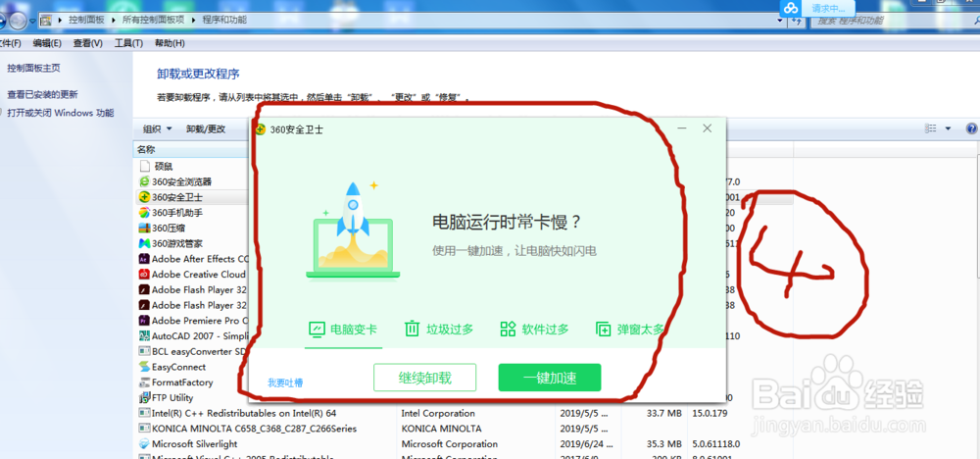
Task: Select the 电脑变卡 tab
Action: point(344,329)
